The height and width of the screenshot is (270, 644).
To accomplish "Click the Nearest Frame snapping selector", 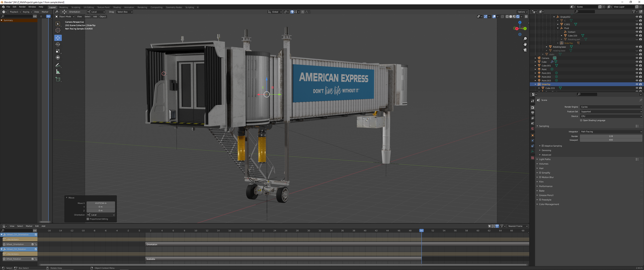I will (518, 226).
